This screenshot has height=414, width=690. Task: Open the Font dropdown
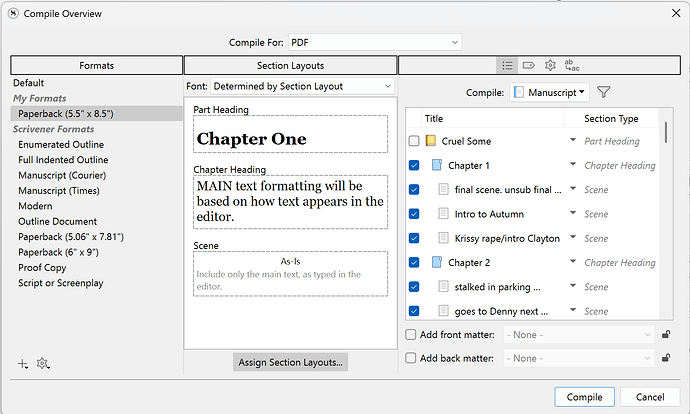tap(302, 86)
